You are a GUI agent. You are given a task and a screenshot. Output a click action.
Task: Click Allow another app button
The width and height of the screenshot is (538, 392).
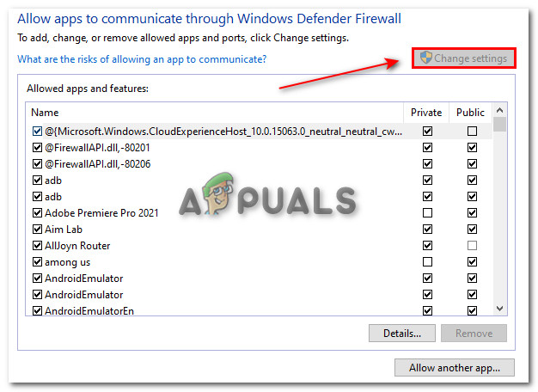tap(454, 368)
